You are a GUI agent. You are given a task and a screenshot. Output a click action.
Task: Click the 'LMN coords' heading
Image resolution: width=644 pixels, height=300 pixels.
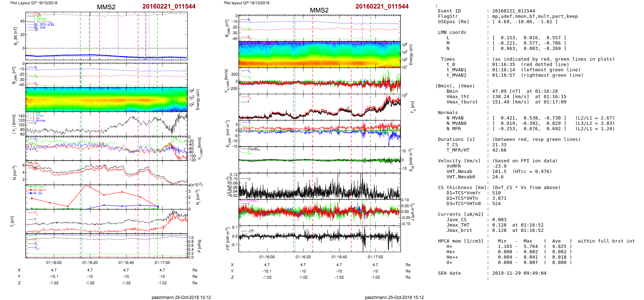pyautogui.click(x=452, y=32)
